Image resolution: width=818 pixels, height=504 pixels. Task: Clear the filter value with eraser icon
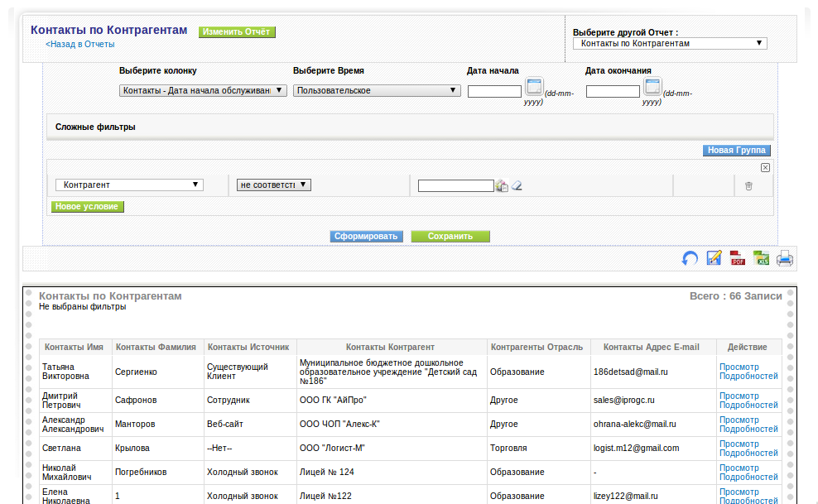coord(517,185)
